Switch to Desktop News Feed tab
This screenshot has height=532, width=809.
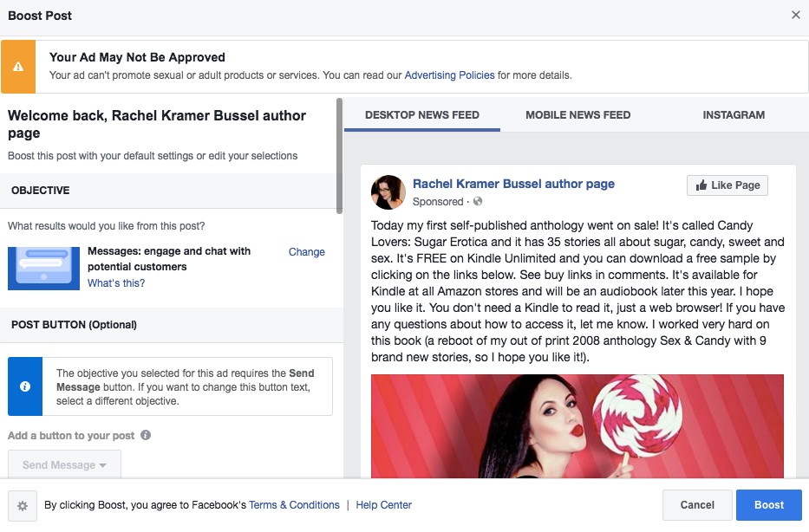[422, 115]
